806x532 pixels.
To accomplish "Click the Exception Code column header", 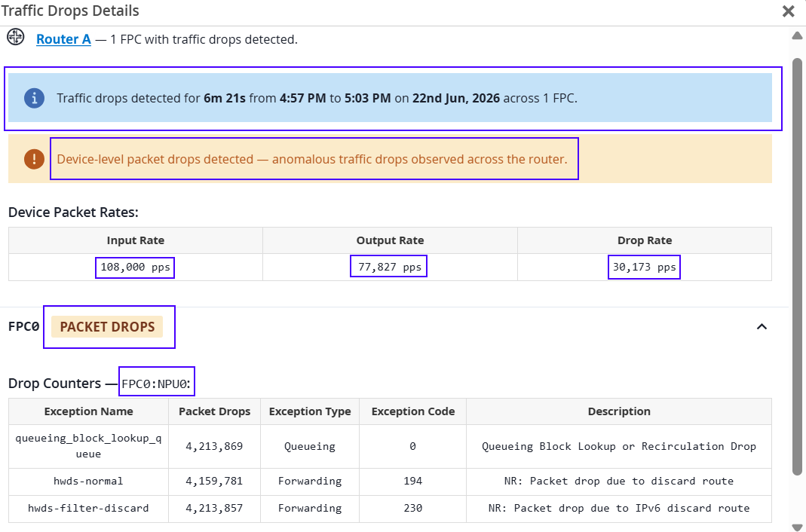I will 412,411.
